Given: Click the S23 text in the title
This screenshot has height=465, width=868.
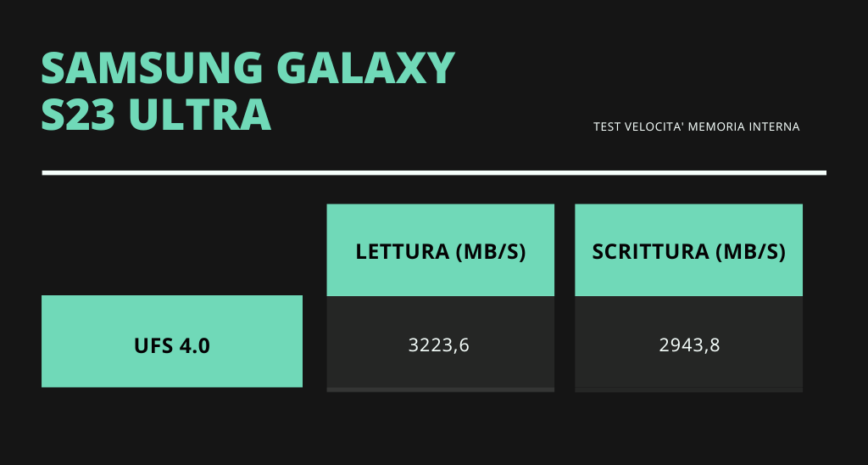Looking at the screenshot, I should [x=78, y=115].
